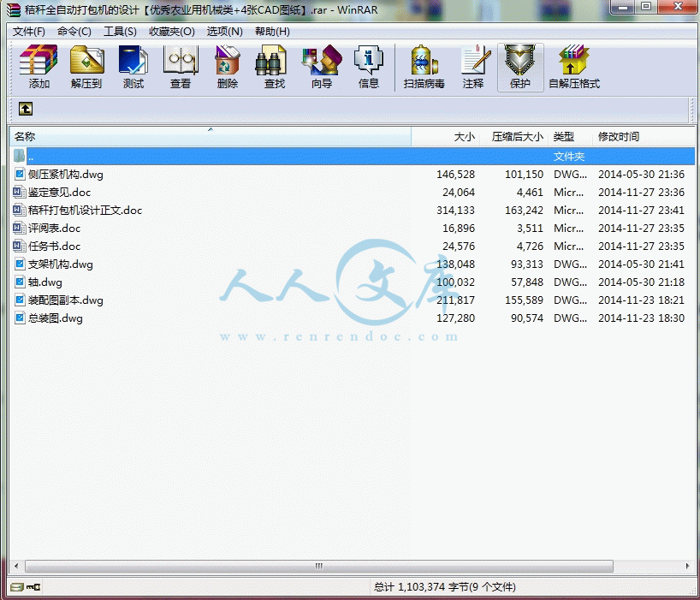Select the file name 侧压紧机构.dwg
The width and height of the screenshot is (700, 600).
tap(66, 174)
